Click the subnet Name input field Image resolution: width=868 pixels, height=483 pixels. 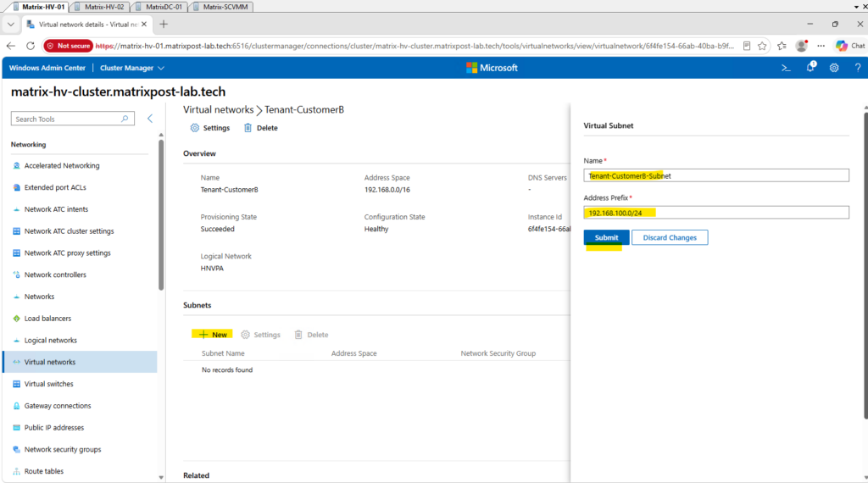pos(715,175)
